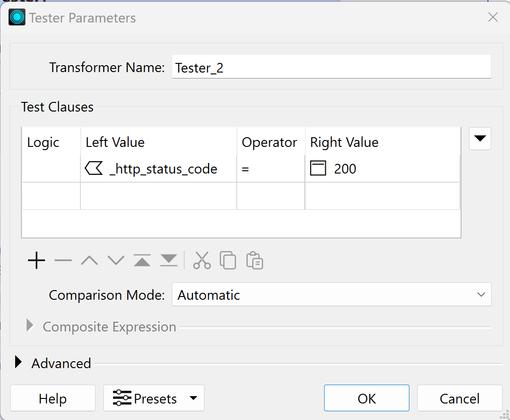Click the copy clause icon
This screenshot has width=510, height=420.
tap(228, 260)
